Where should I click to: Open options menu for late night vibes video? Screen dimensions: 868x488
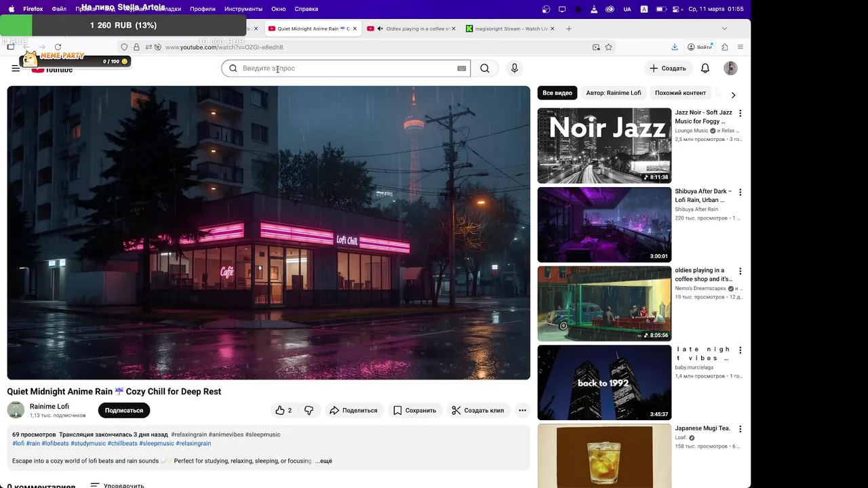click(x=740, y=350)
